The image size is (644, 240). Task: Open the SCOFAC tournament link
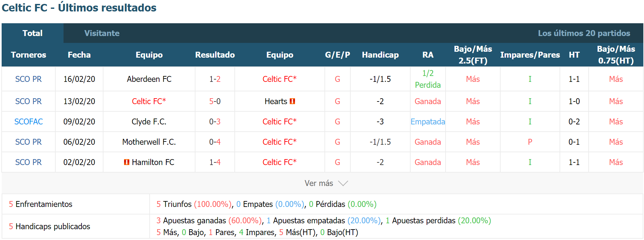(28, 122)
